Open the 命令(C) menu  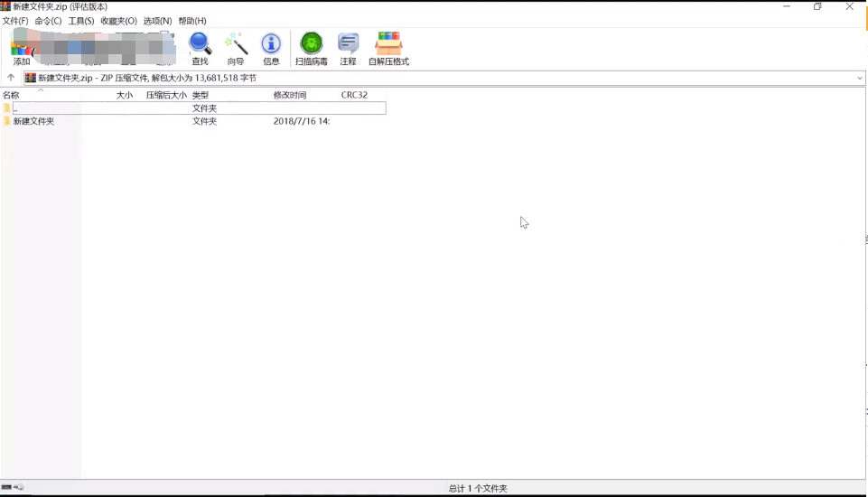point(48,21)
